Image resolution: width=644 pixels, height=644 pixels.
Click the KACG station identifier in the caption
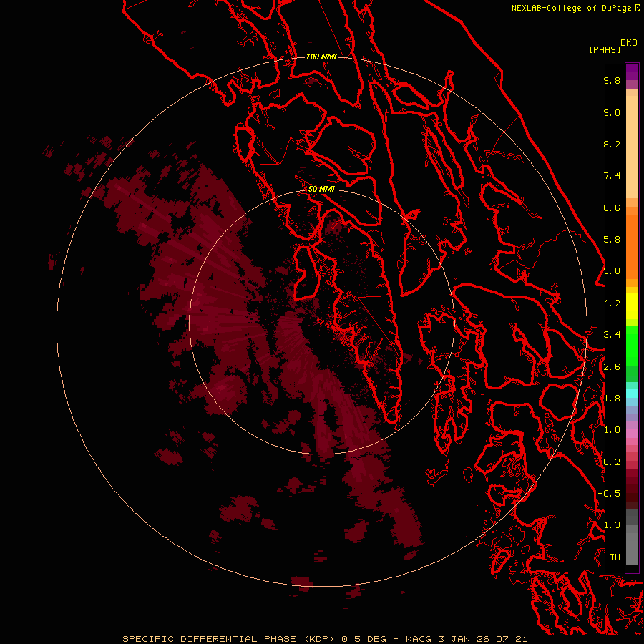click(x=418, y=639)
